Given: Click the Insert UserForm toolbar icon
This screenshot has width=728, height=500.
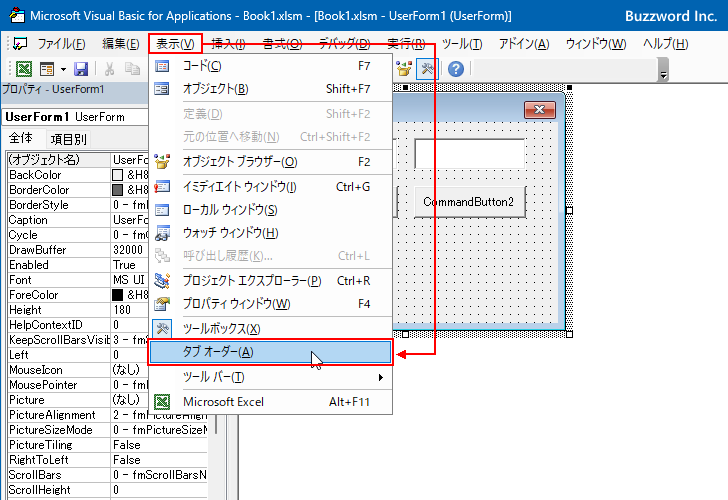Looking at the screenshot, I should [47, 69].
